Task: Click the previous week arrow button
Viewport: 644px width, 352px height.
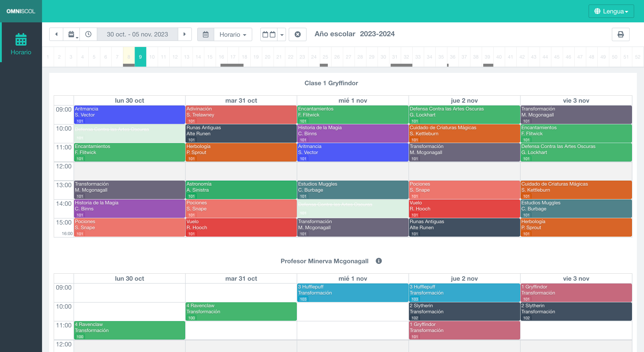Action: pos(56,34)
